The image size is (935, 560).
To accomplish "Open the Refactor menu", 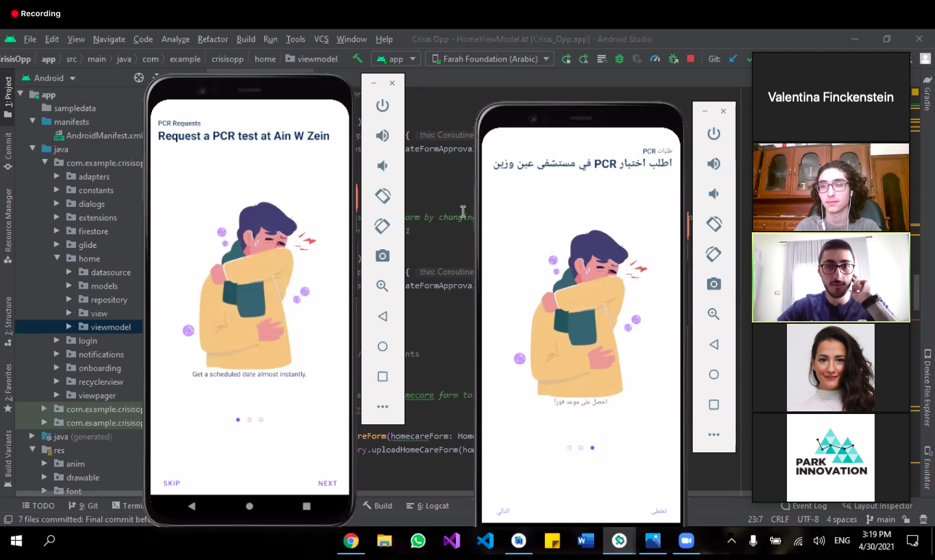I will 212,39.
